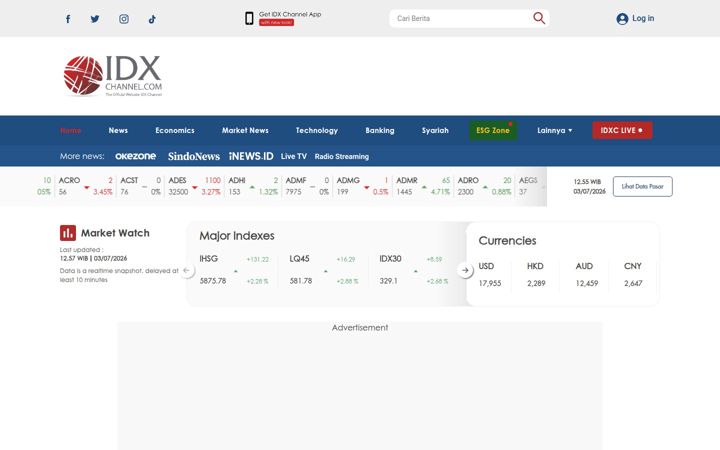720x450 pixels.
Task: Click the USD rate 17,955
Action: [x=490, y=283]
